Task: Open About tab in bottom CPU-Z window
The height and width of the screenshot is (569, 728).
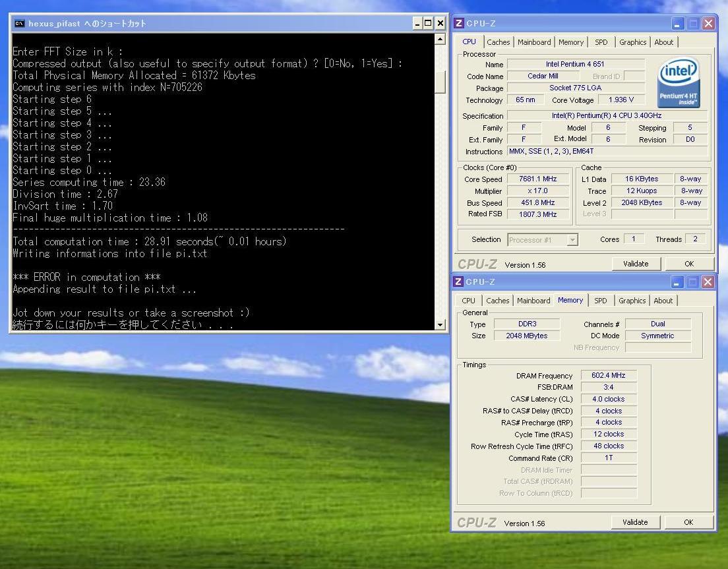Action: coord(663,301)
